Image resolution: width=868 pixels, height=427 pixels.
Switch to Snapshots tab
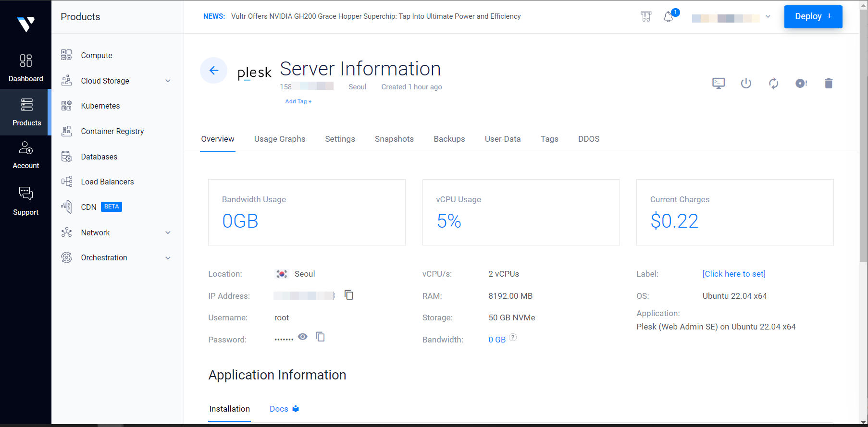394,139
